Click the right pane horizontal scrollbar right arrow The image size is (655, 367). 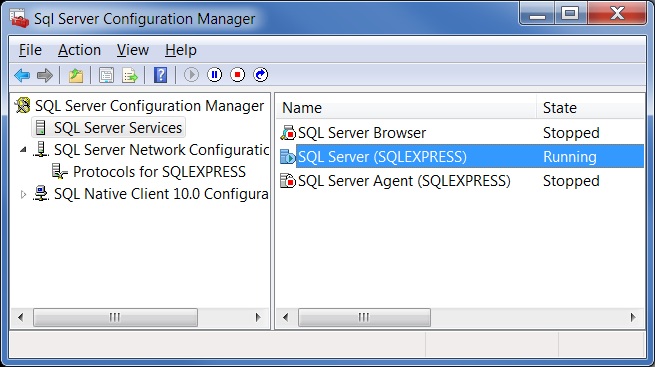point(633,318)
